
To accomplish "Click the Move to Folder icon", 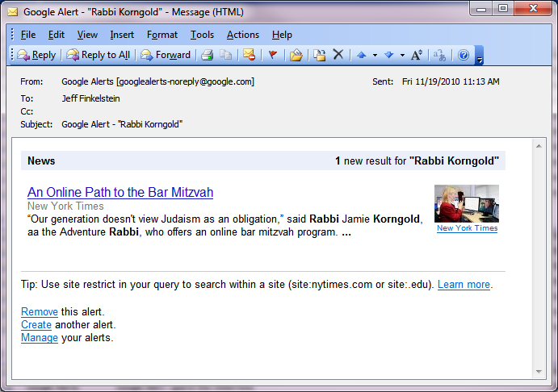I will (x=296, y=55).
